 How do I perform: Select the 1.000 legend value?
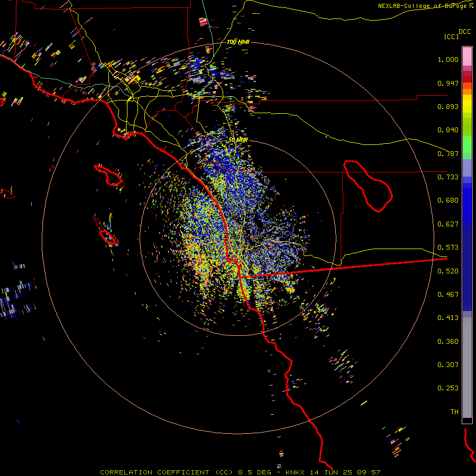point(448,59)
